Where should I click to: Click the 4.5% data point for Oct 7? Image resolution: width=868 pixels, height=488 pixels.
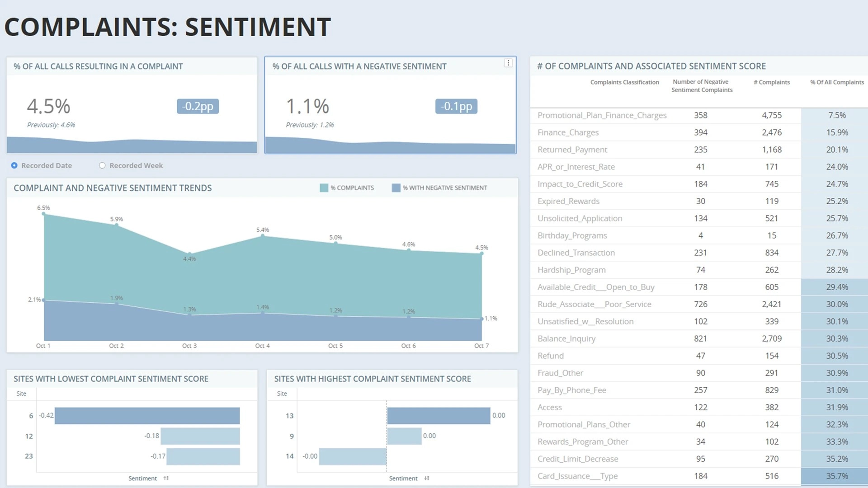(x=481, y=253)
